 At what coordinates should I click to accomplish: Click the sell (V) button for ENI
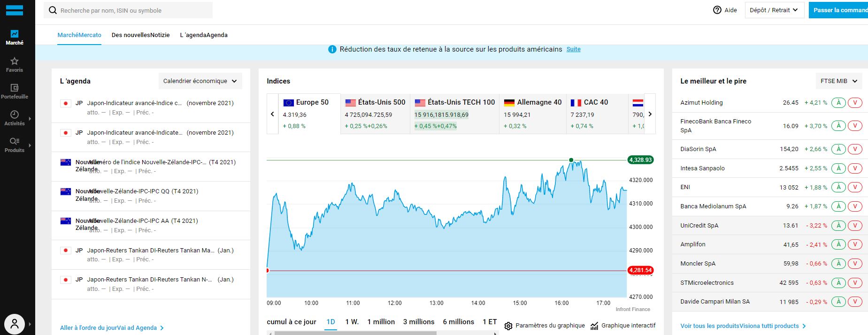point(855,187)
